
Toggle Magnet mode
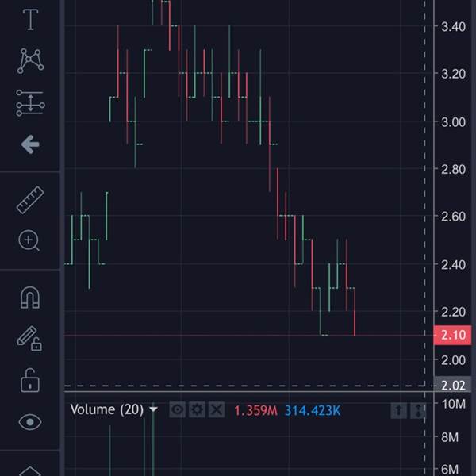click(30, 297)
